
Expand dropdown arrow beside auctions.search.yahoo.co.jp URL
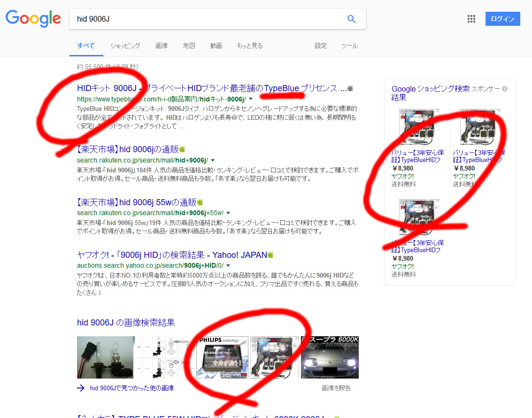(x=228, y=265)
